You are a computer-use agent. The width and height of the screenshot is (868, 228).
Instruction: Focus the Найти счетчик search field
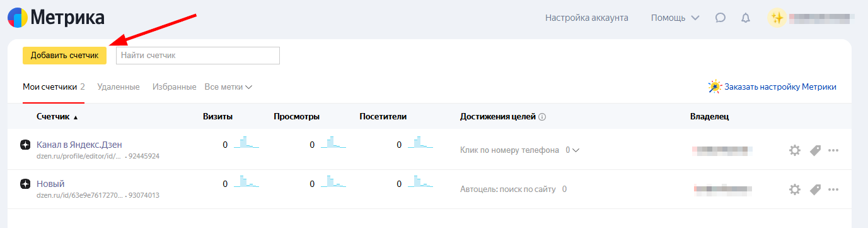[x=198, y=56]
